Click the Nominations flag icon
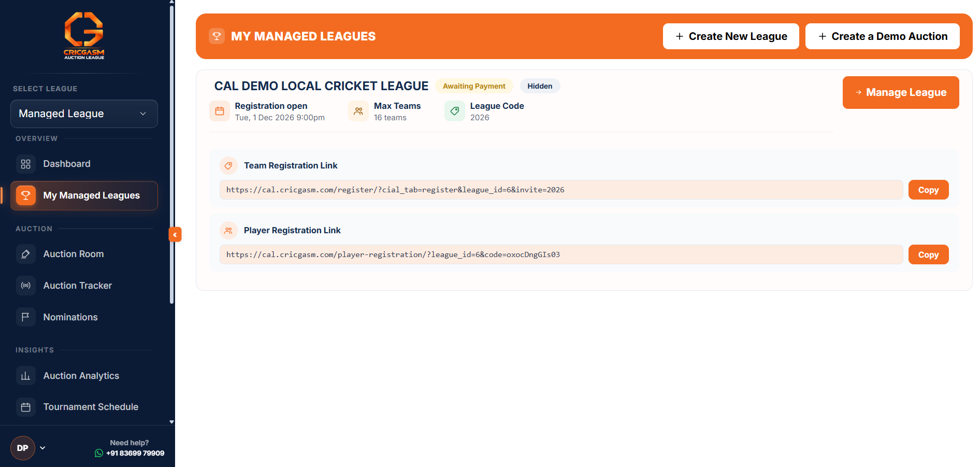980x467 pixels. (x=26, y=317)
